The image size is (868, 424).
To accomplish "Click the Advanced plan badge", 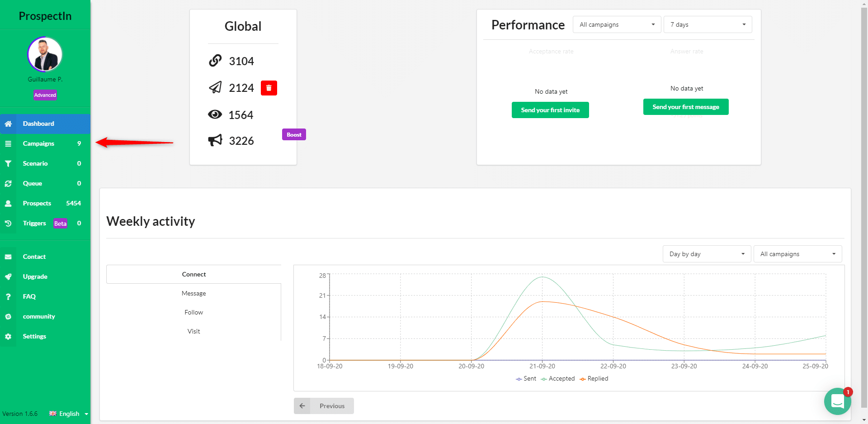I will (45, 95).
